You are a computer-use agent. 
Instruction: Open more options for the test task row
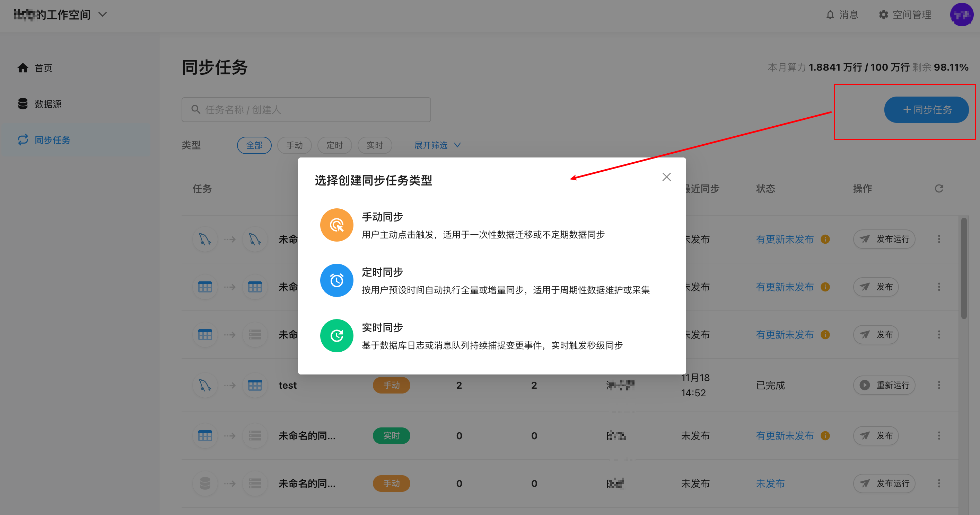point(938,385)
